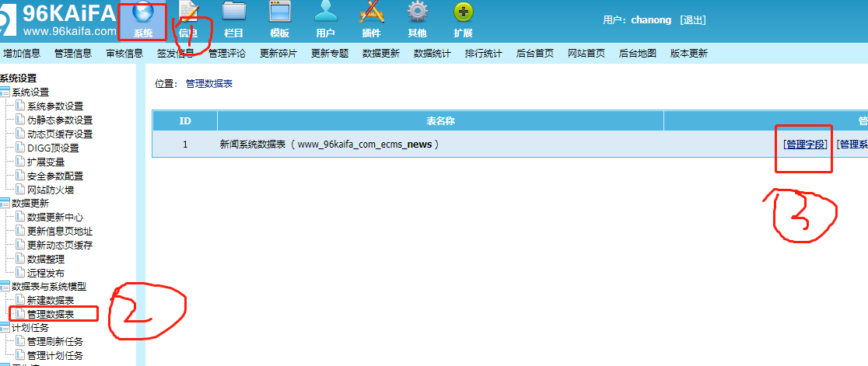Open 更新信息页地址 tree item
This screenshot has height=366, width=868.
click(x=60, y=231)
